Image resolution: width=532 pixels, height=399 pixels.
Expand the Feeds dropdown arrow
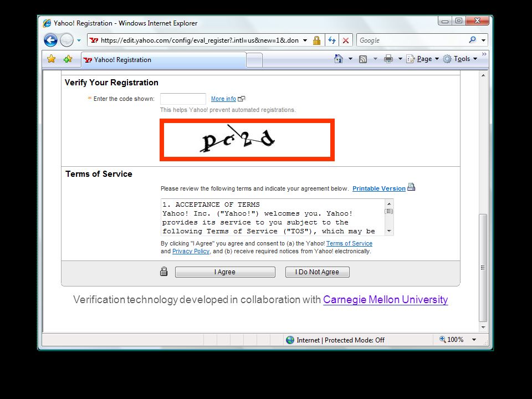tap(375, 59)
